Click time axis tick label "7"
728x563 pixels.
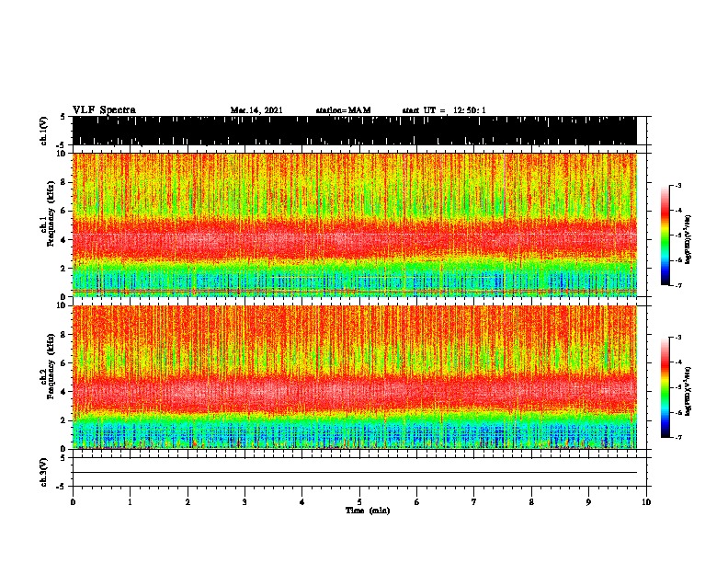474,502
